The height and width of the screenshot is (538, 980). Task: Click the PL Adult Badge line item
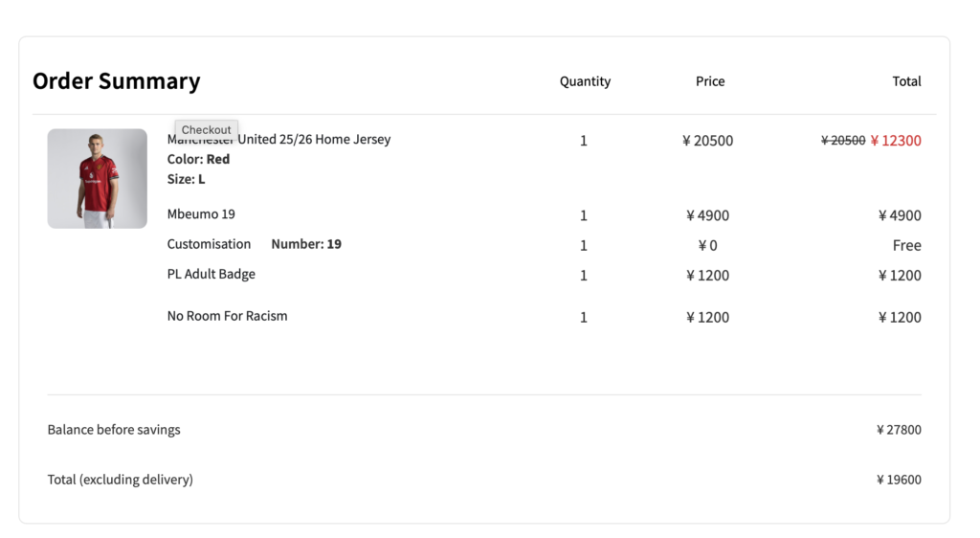pyautogui.click(x=212, y=275)
